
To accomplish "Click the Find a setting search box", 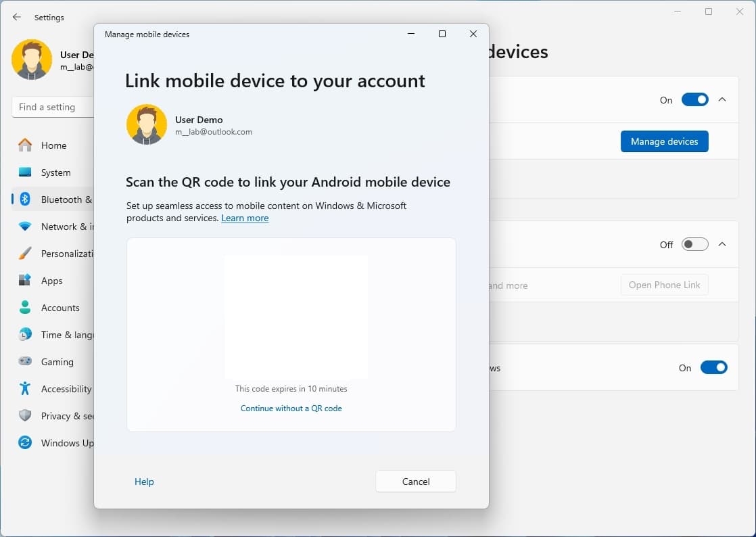I will click(x=53, y=107).
